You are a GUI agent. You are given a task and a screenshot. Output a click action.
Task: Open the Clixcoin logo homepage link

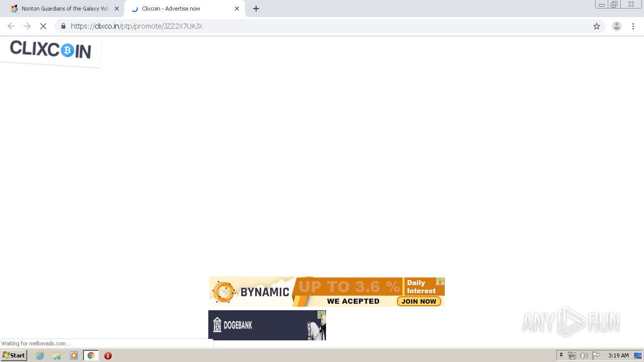50,50
